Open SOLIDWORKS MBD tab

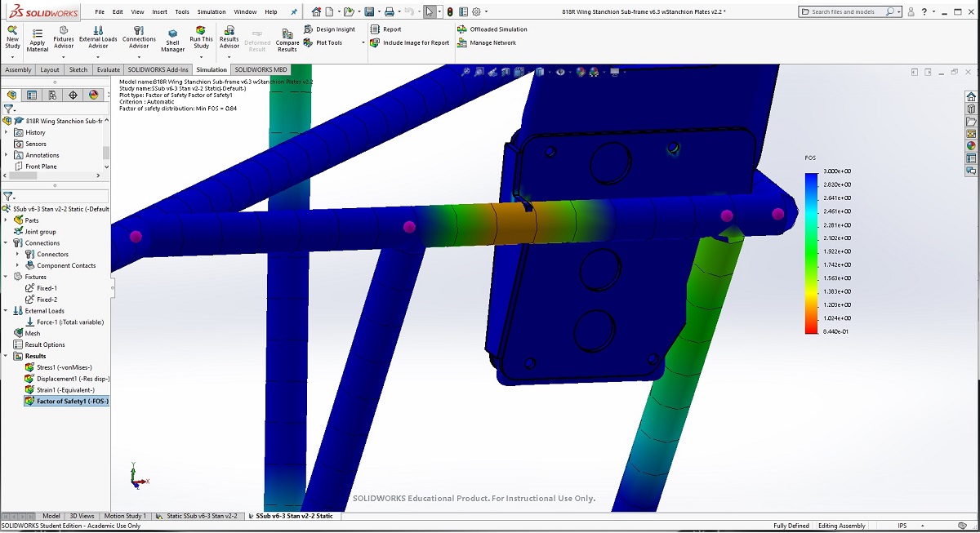[x=262, y=69]
